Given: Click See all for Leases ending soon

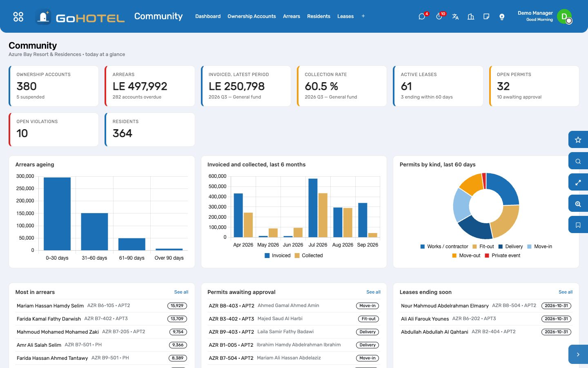Looking at the screenshot, I should (x=566, y=292).
